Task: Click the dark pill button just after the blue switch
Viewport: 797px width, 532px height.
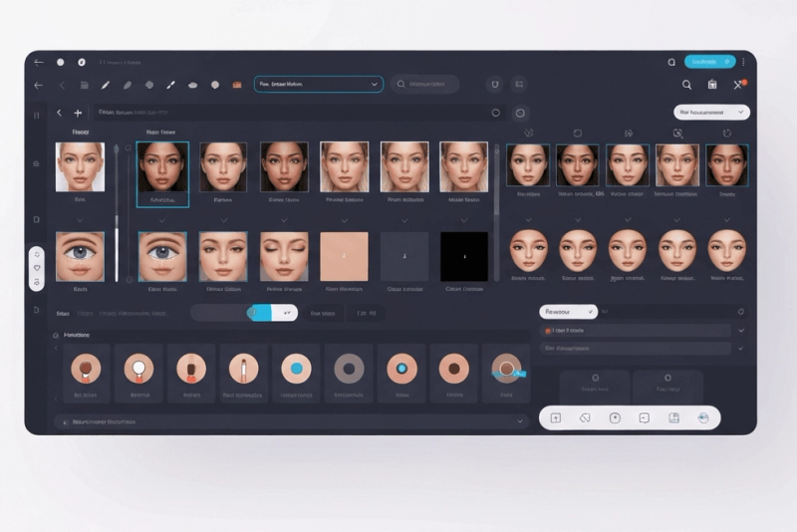Action: point(323,313)
